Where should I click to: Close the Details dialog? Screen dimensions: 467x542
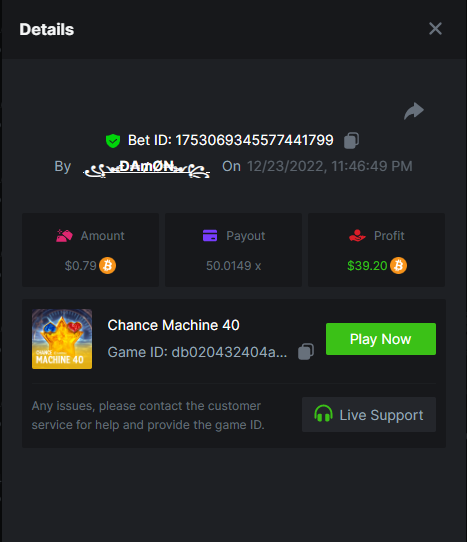tap(435, 29)
